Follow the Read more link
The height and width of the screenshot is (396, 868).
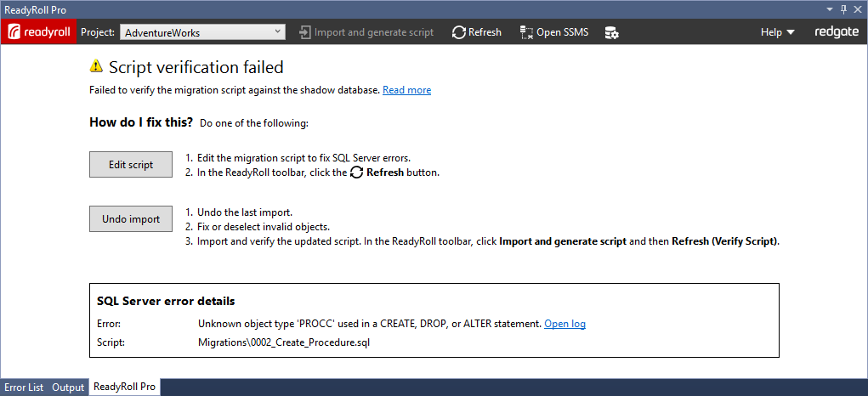click(406, 90)
